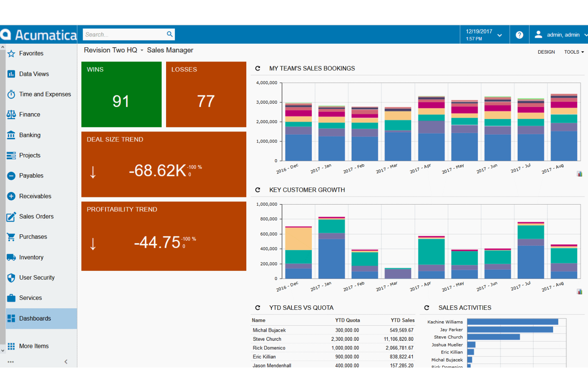This screenshot has width=588, height=392.
Task: Click the Sales Orders edit icon
Action: point(11,216)
